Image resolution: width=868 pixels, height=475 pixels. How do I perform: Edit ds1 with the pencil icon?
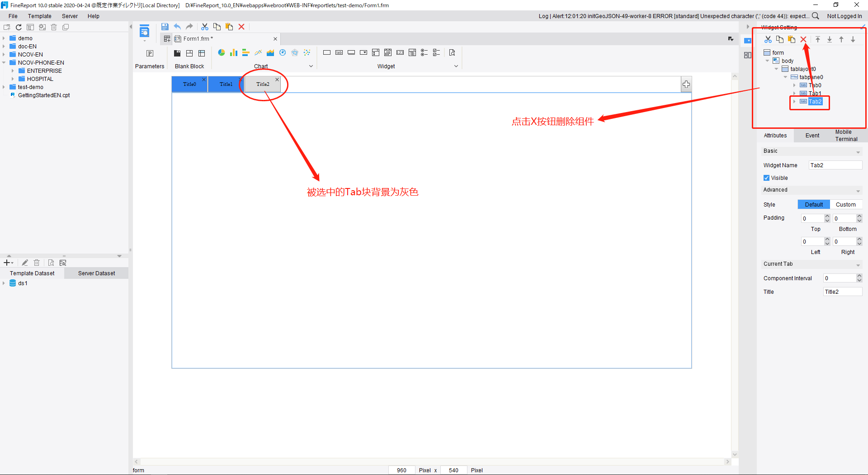(25, 263)
